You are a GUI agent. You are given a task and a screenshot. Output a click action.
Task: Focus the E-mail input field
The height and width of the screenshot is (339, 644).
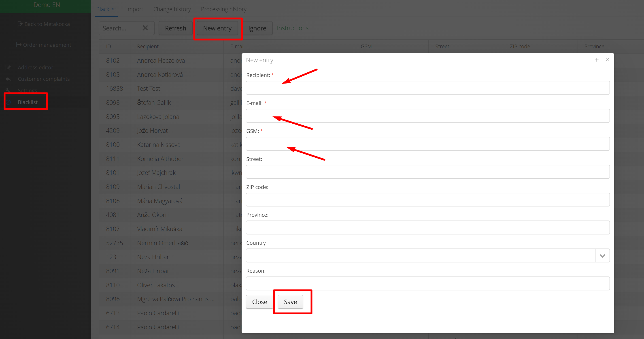coord(427,116)
